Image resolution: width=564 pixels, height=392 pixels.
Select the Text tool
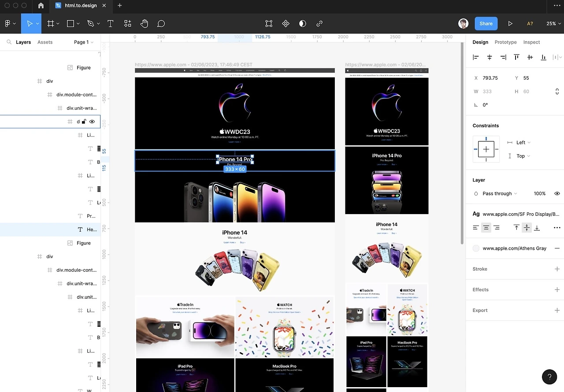[110, 23]
